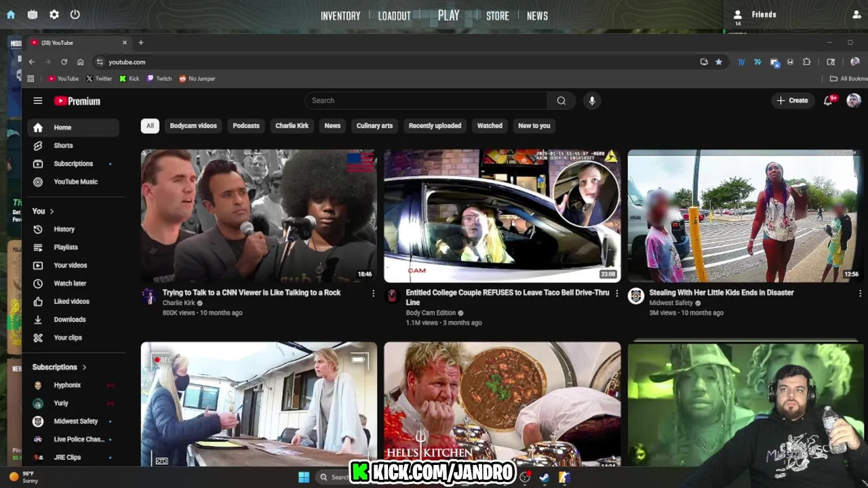Screen dimensions: 868x488
Task: Start voice search with microphone icon
Action: point(592,100)
